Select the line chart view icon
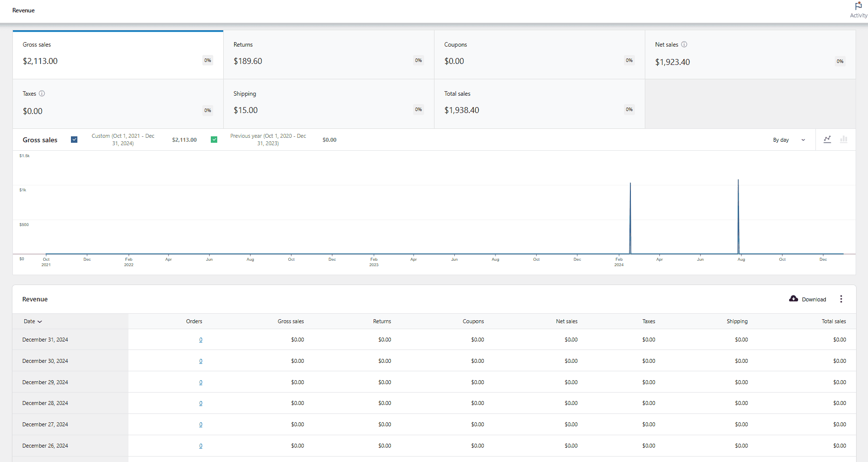The width and height of the screenshot is (868, 462). pos(827,139)
